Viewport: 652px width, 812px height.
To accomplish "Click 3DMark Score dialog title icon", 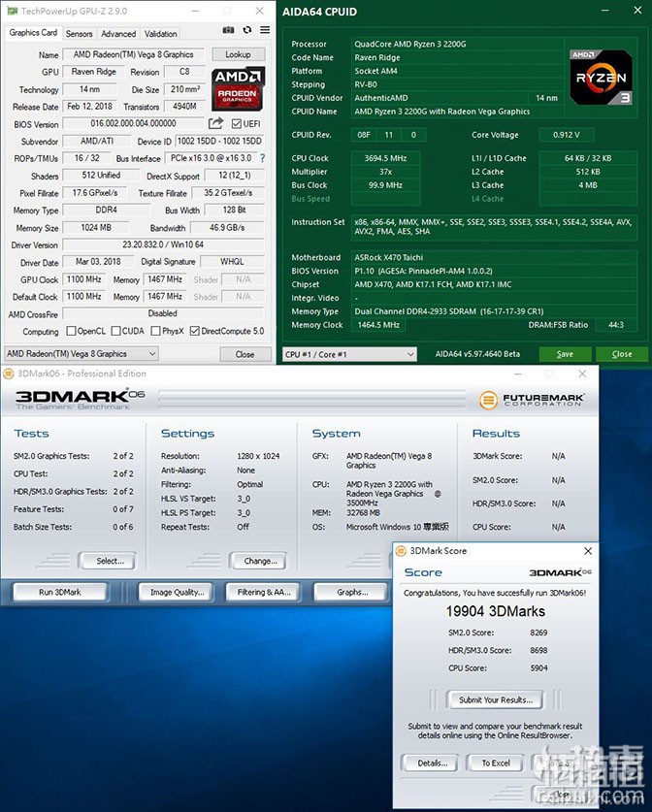I will [401, 551].
